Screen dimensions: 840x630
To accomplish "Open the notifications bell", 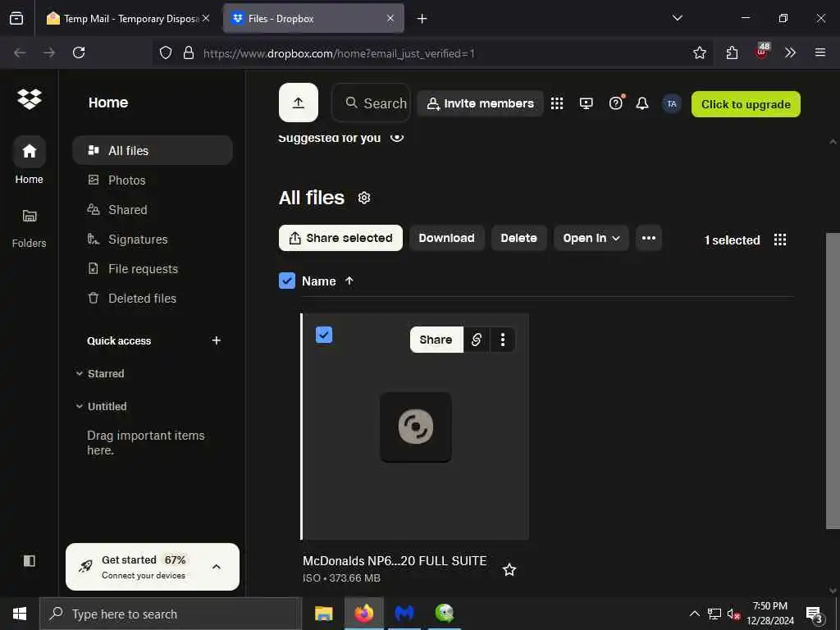I will [642, 103].
